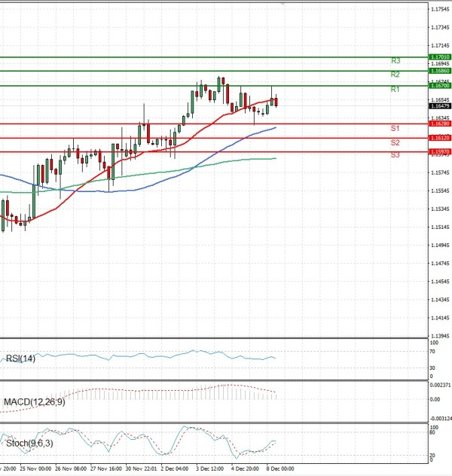This screenshot has width=452, height=476.
Task: Click the 27 Nov 16:00 time axis label
Action: pos(105,468)
